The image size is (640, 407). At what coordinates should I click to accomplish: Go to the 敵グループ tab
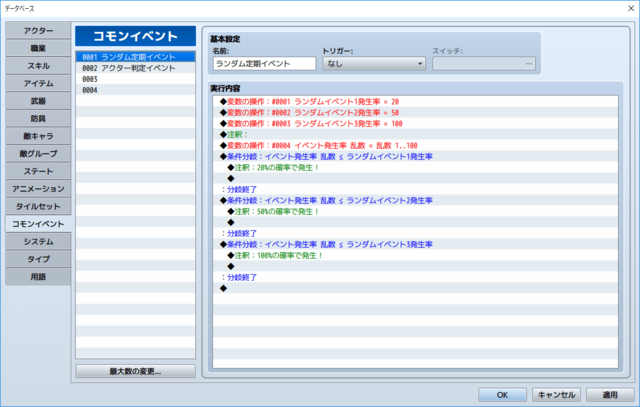[x=38, y=153]
